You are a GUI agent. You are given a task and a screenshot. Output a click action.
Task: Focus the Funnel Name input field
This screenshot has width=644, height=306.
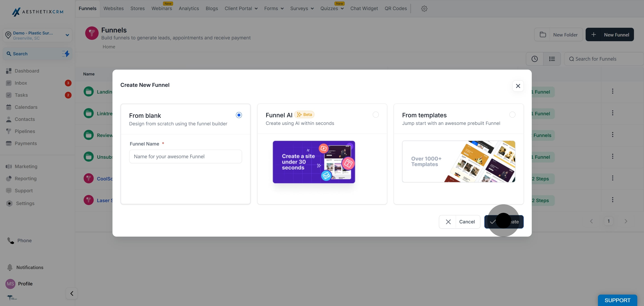[x=185, y=156]
